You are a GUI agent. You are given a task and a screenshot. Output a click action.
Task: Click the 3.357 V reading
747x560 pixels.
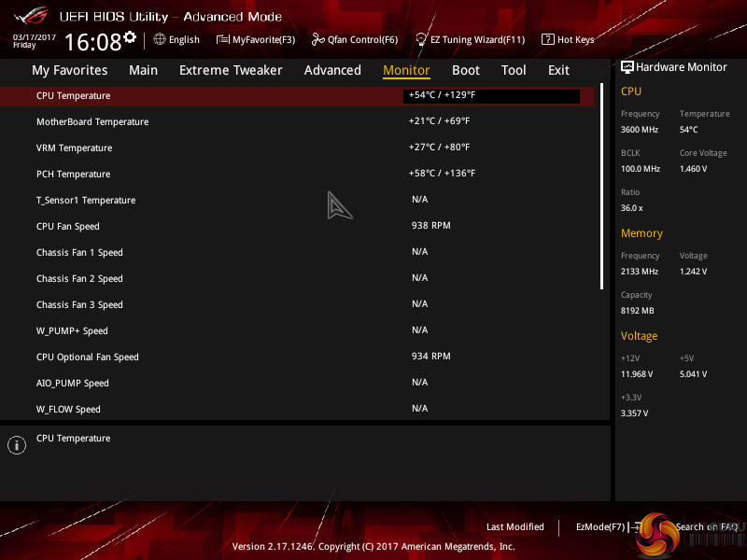click(x=635, y=413)
